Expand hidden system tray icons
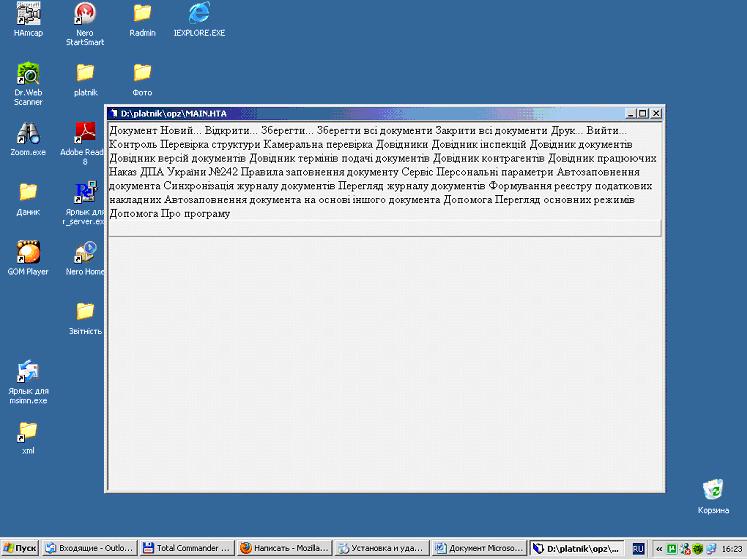Viewport: 747px width, 560px height. [658, 549]
